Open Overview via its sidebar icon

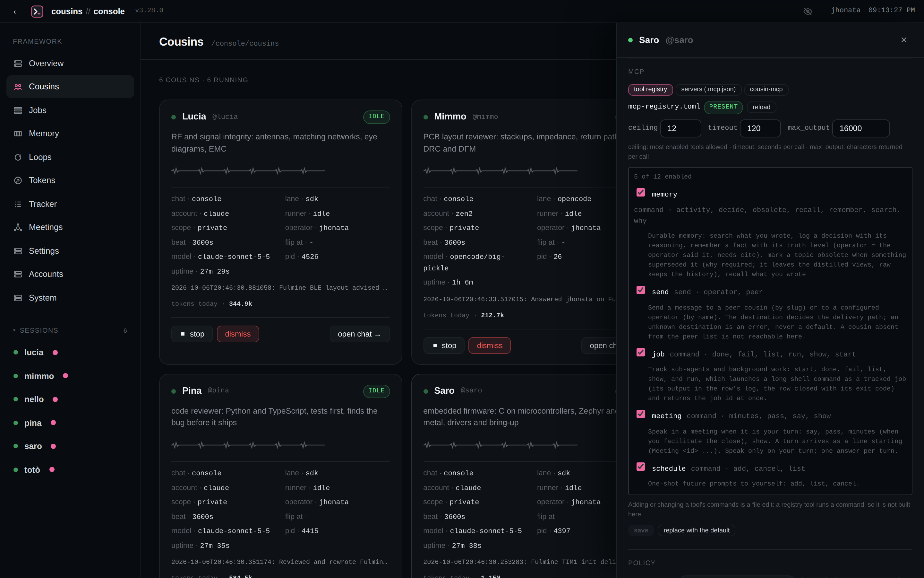click(x=18, y=64)
